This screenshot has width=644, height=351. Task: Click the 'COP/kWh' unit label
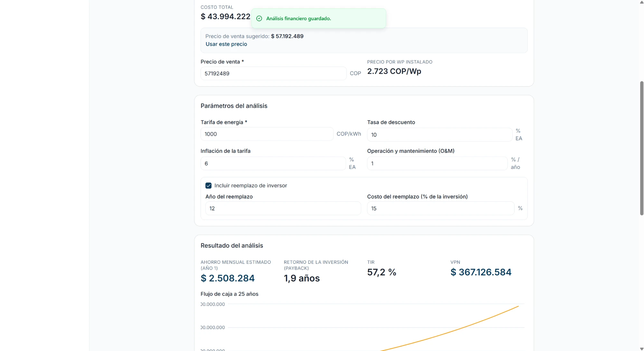(x=349, y=134)
